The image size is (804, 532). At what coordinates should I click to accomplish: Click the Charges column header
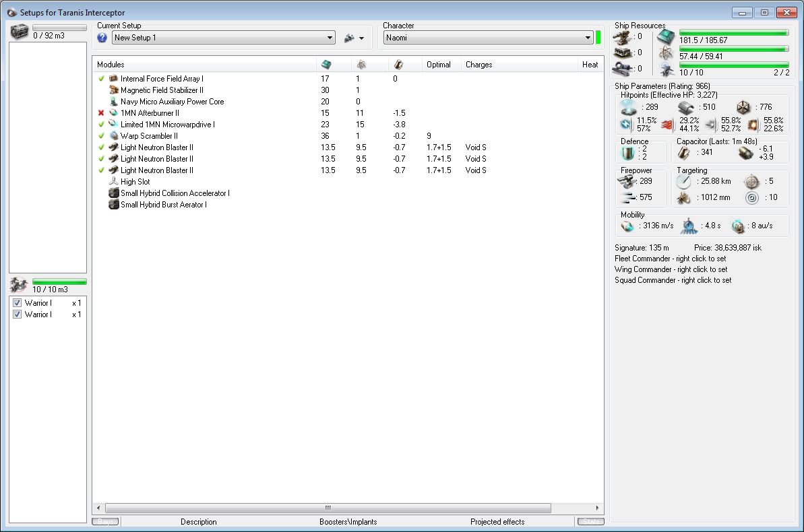(520, 65)
